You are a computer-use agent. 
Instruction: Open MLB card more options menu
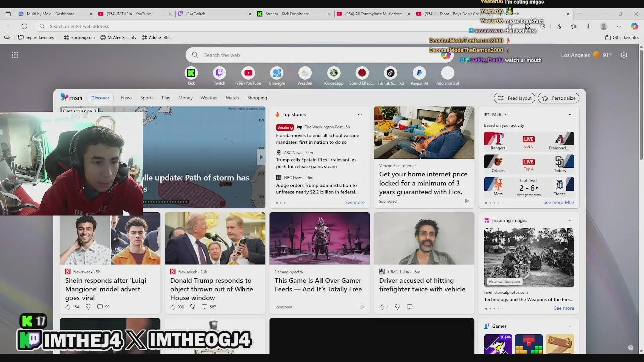tap(569, 115)
